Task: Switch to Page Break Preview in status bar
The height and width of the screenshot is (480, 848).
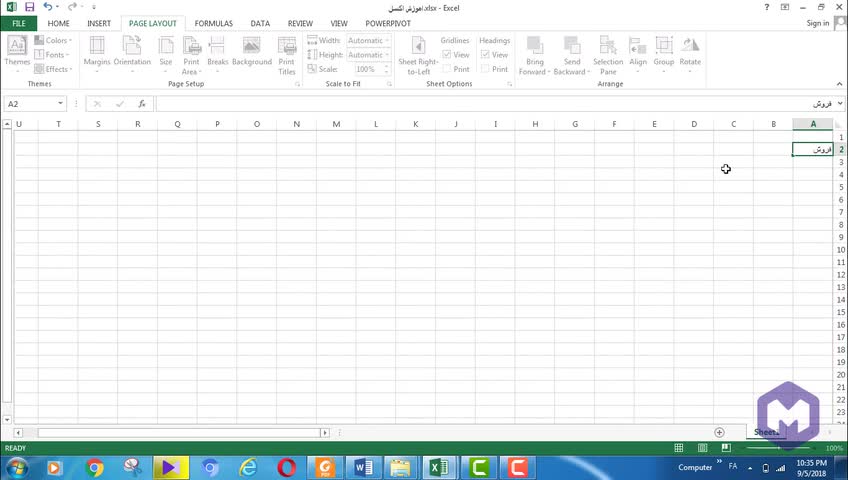Action: pyautogui.click(x=726, y=448)
